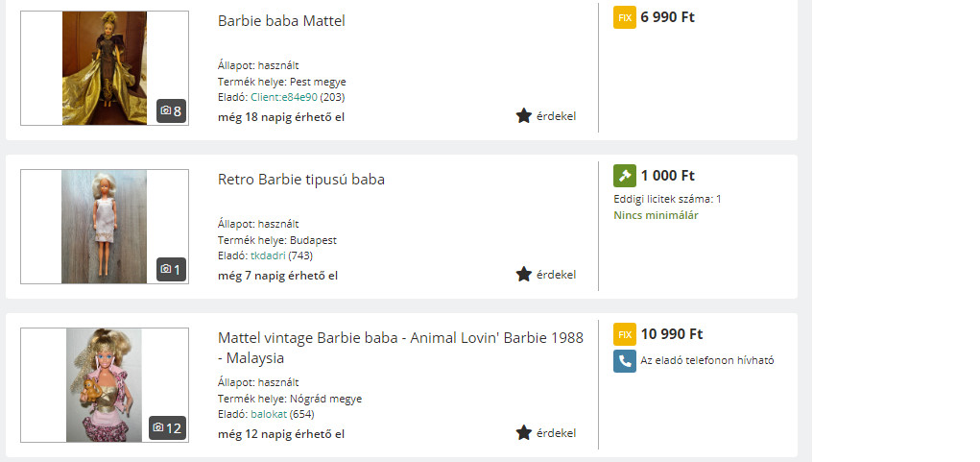Click the gold-dress Barbie thumbnail
Viewport: 980px width, 462px height.
104,67
